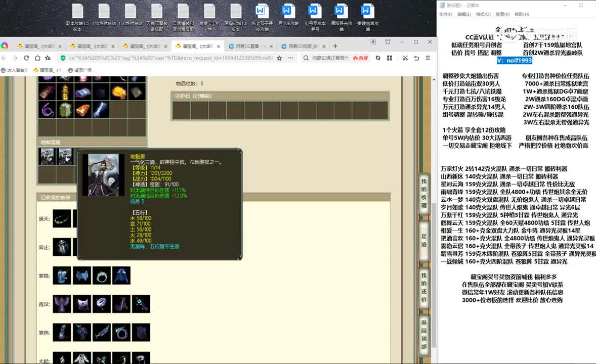Click the 寒隐 set blue robe item
The height and width of the screenshot is (364, 596).
[x=121, y=276]
